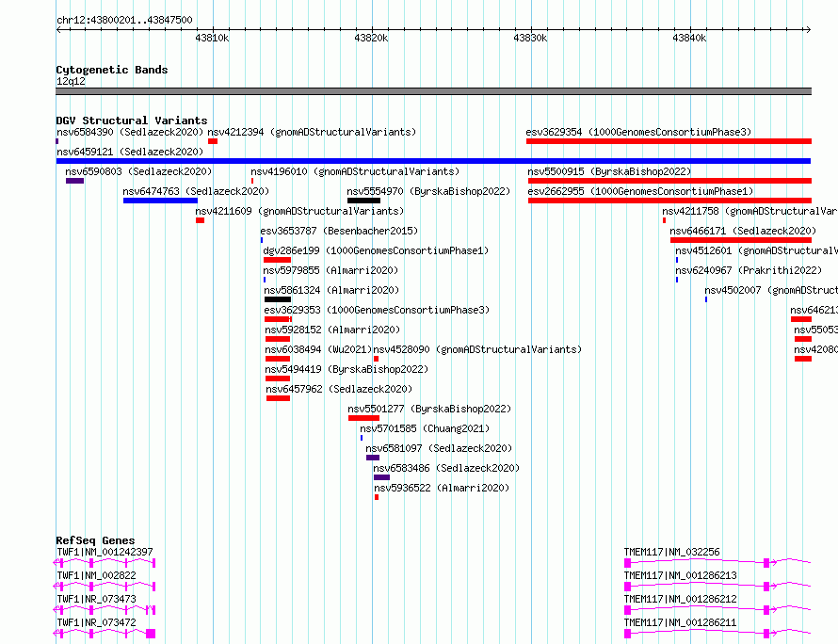Click the 43840k ruler tick label
This screenshot has width=838, height=644.
click(689, 38)
